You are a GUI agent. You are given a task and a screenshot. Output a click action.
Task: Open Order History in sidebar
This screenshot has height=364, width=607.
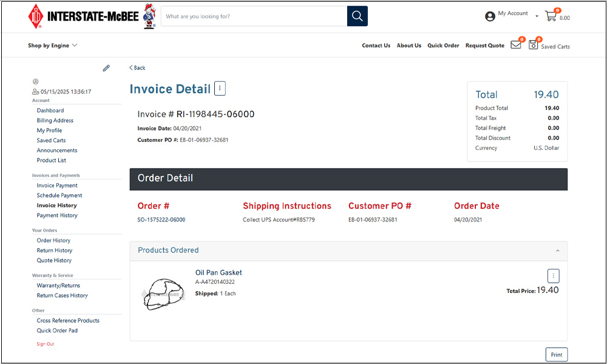pos(53,240)
